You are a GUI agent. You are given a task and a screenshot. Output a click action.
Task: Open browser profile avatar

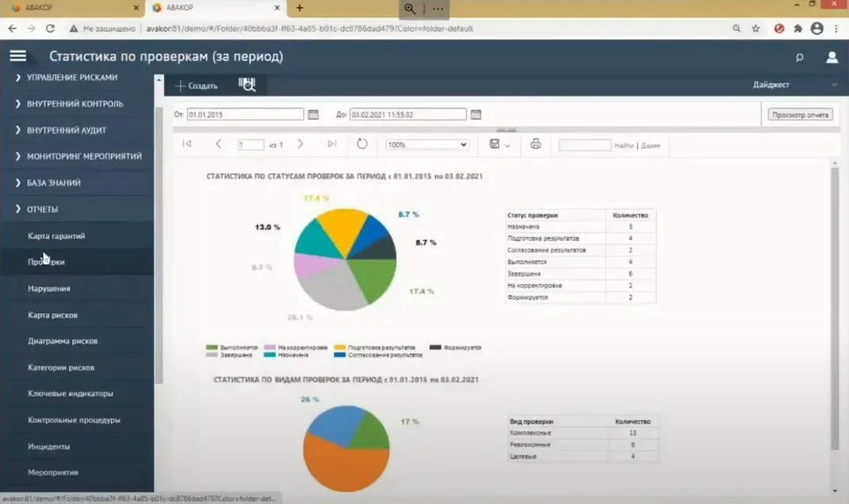[817, 28]
